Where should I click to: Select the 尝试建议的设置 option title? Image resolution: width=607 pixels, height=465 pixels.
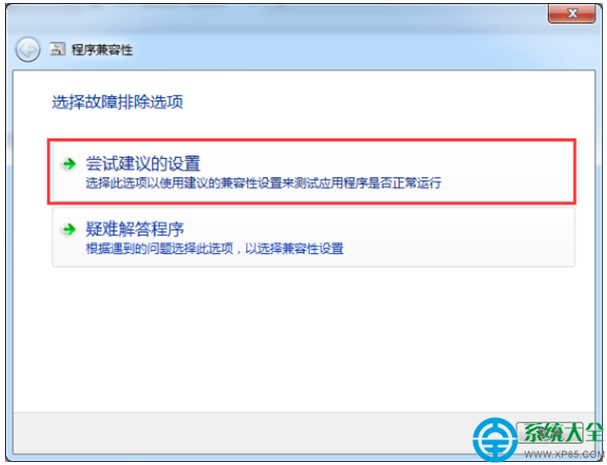(x=143, y=163)
